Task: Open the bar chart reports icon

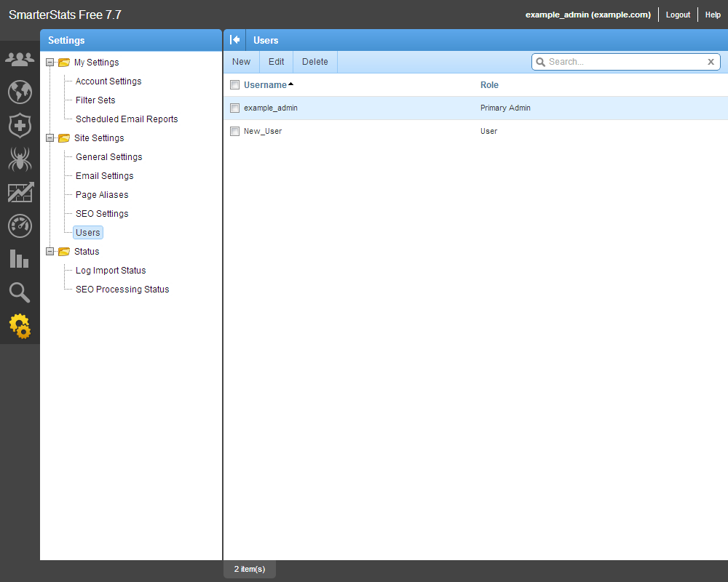Action: coord(20,258)
